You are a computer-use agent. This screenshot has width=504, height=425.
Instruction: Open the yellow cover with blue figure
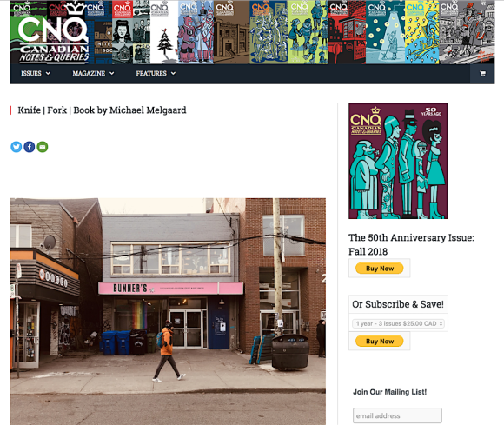pyautogui.click(x=421, y=32)
